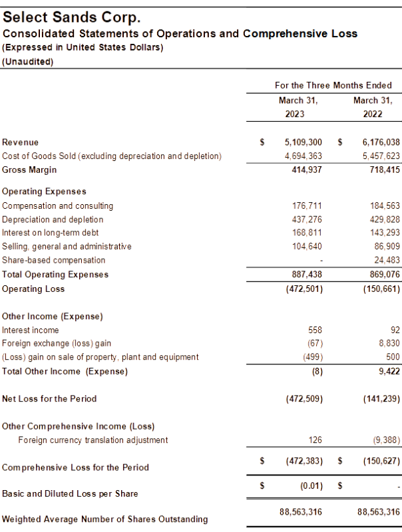Click interest on debt value 168,811
This screenshot has height=532, width=402.
307,233
